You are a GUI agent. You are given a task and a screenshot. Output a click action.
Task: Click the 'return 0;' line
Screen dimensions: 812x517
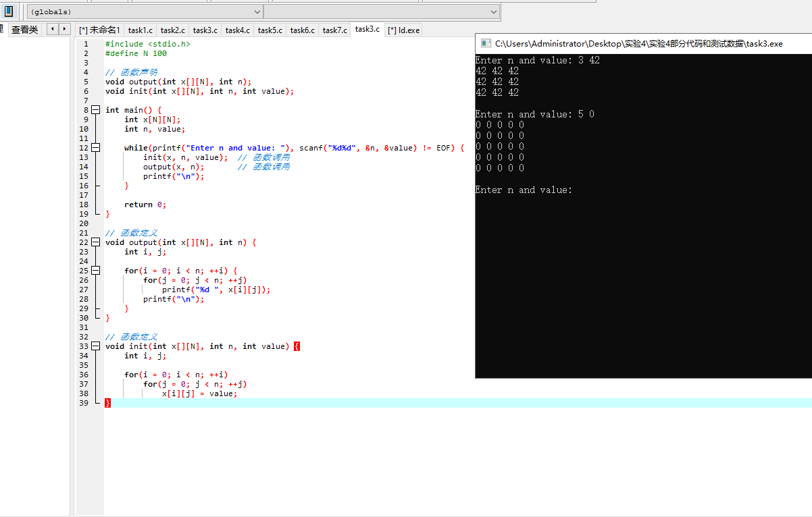click(x=145, y=205)
